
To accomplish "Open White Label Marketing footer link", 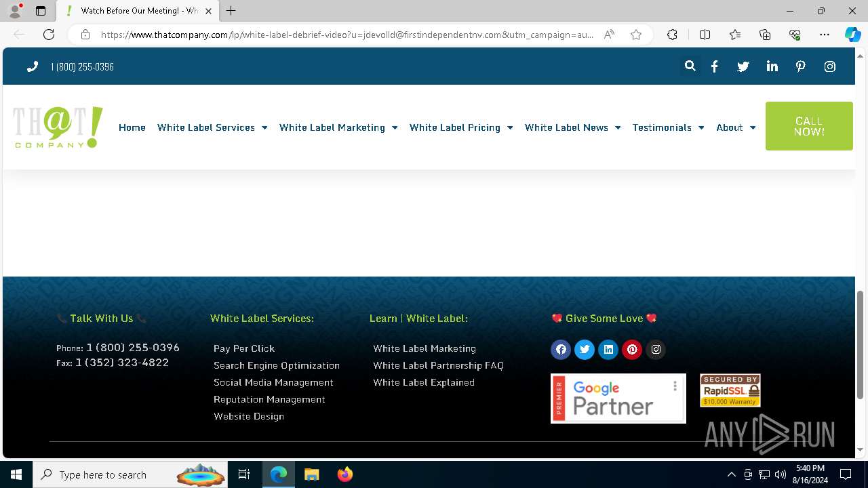I will [x=425, y=348].
